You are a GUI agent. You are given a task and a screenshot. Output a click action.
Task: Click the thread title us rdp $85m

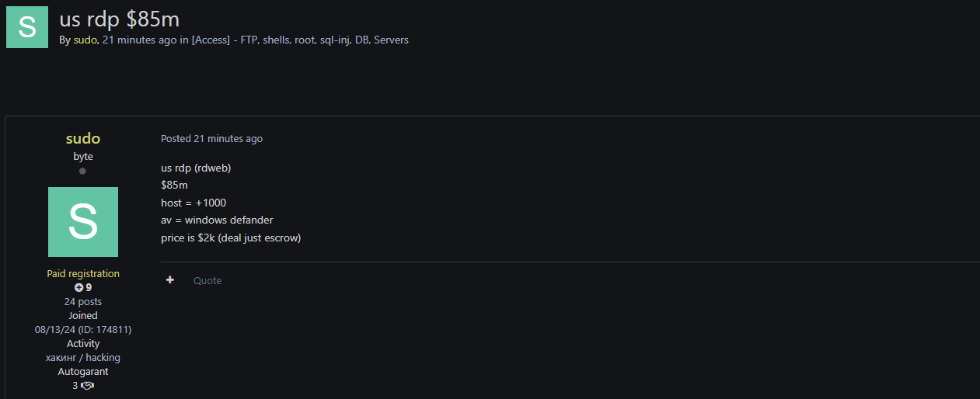[x=120, y=19]
